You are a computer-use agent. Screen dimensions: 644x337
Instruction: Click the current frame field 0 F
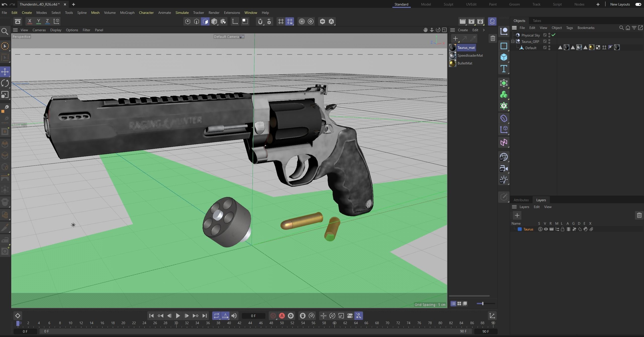(253, 316)
